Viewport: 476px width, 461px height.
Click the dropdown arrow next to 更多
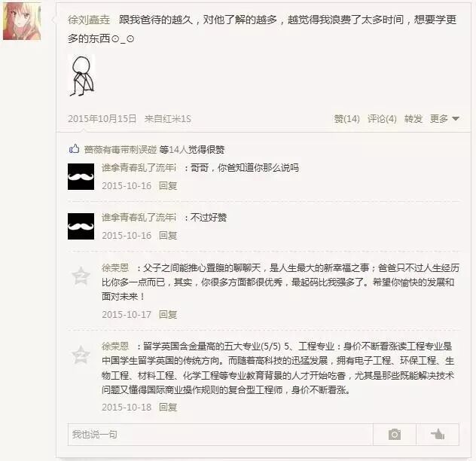[455, 119]
